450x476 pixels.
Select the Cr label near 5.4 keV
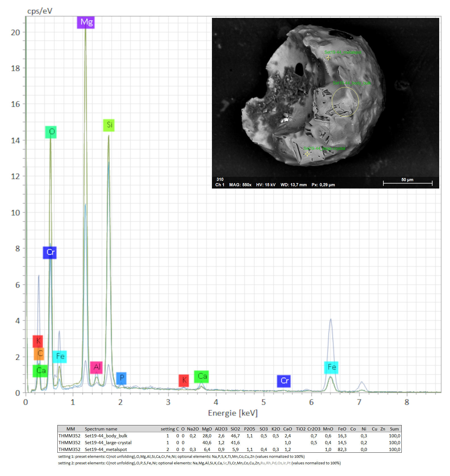[284, 381]
